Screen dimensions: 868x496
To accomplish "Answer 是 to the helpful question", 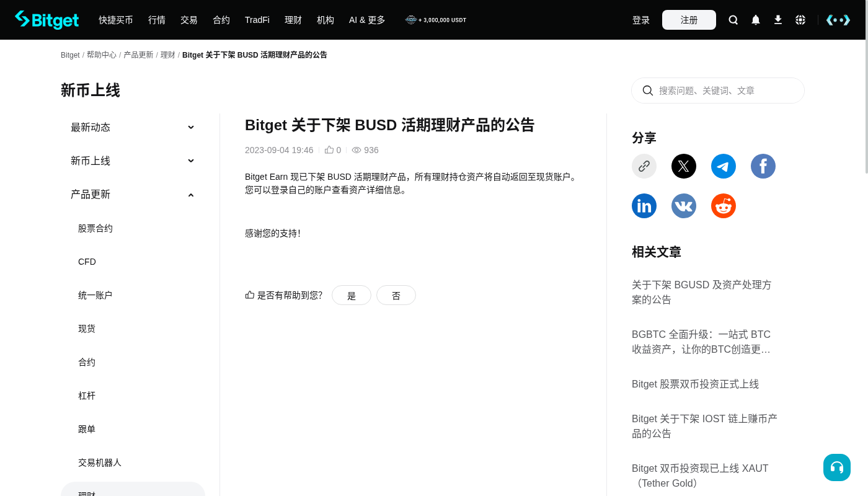I will [x=352, y=295].
